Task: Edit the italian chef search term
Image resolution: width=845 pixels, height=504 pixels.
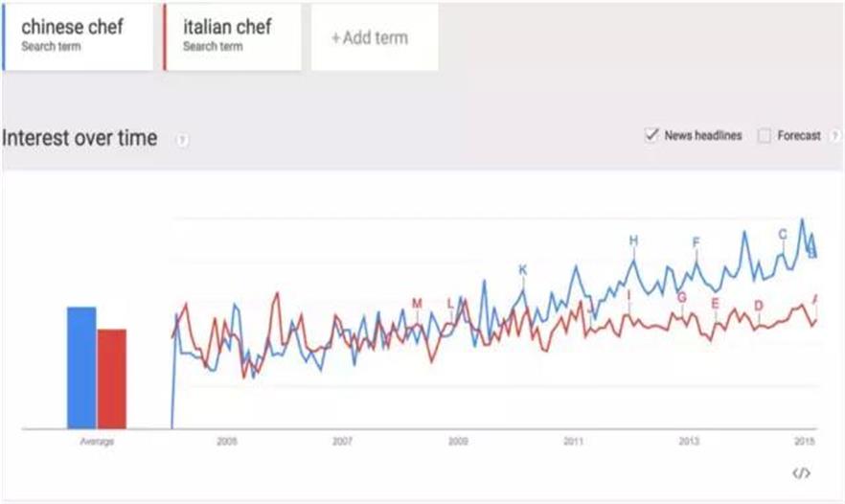Action: pos(230,35)
